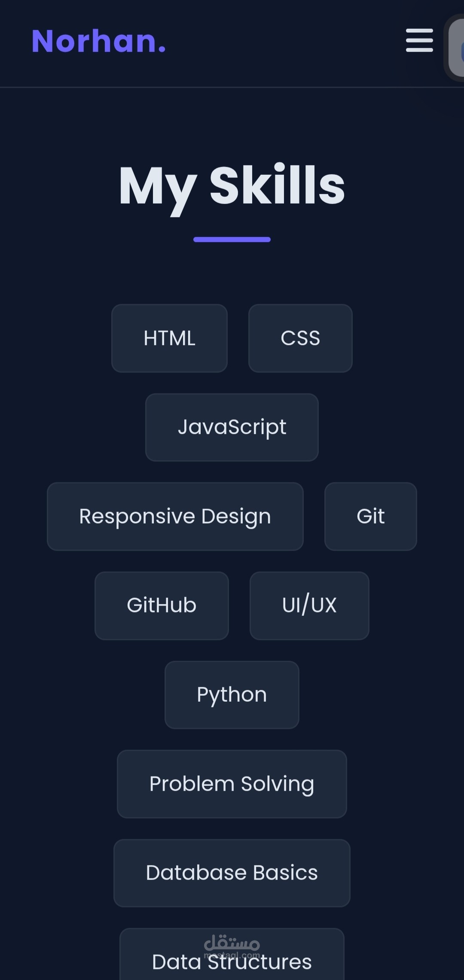This screenshot has height=980, width=464.
Task: Tap the GitHub skill badge
Action: point(162,606)
